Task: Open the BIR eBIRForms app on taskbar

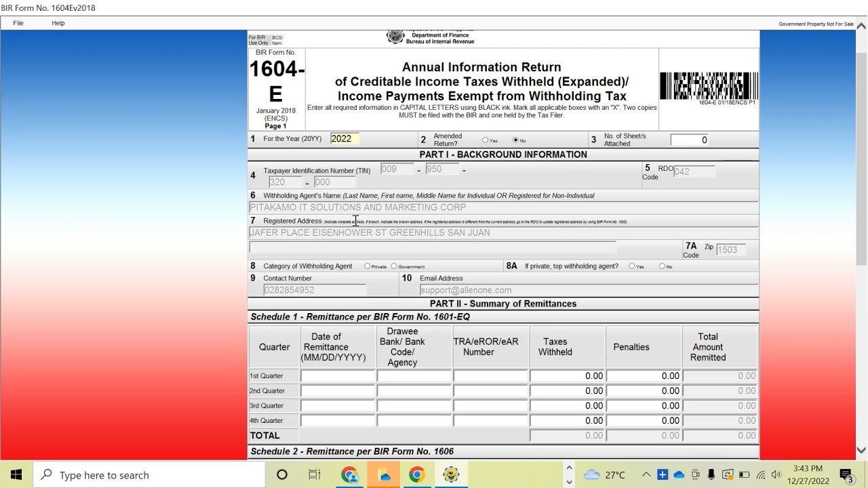Action: click(451, 474)
